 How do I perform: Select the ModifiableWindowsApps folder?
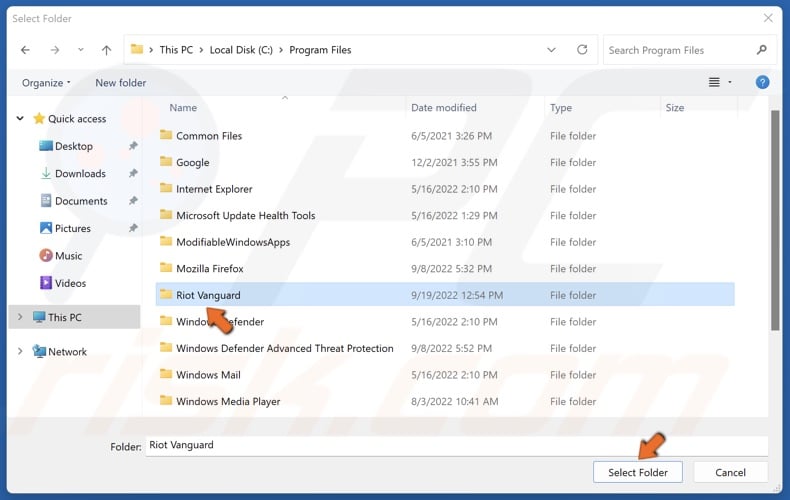tap(445, 242)
